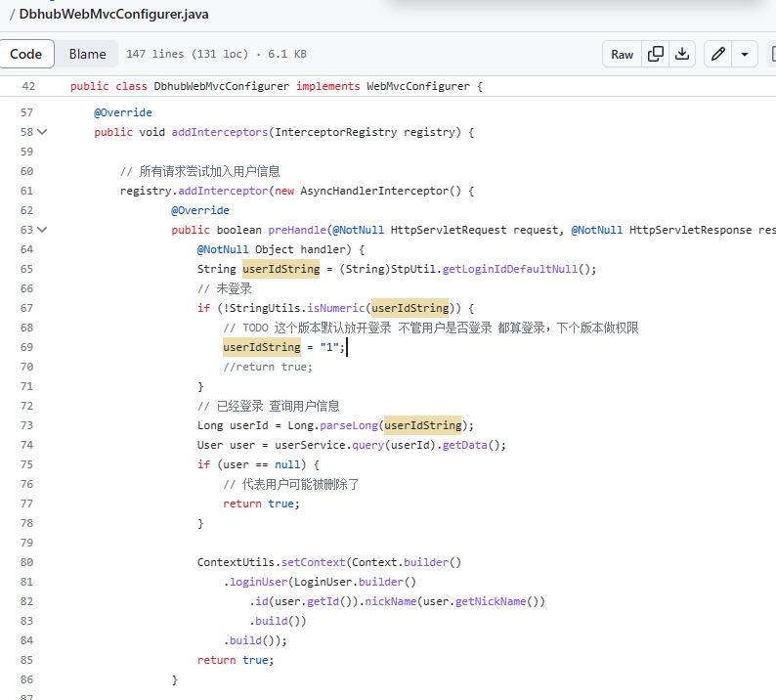Click line number 65
Image resolution: width=776 pixels, height=700 pixels.
tap(26, 269)
